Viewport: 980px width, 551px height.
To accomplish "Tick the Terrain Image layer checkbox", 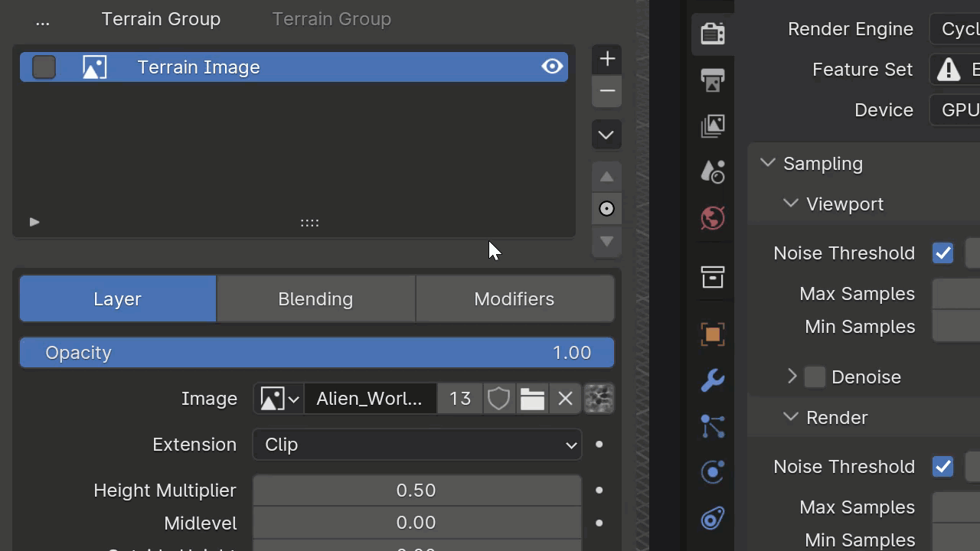I will click(44, 67).
